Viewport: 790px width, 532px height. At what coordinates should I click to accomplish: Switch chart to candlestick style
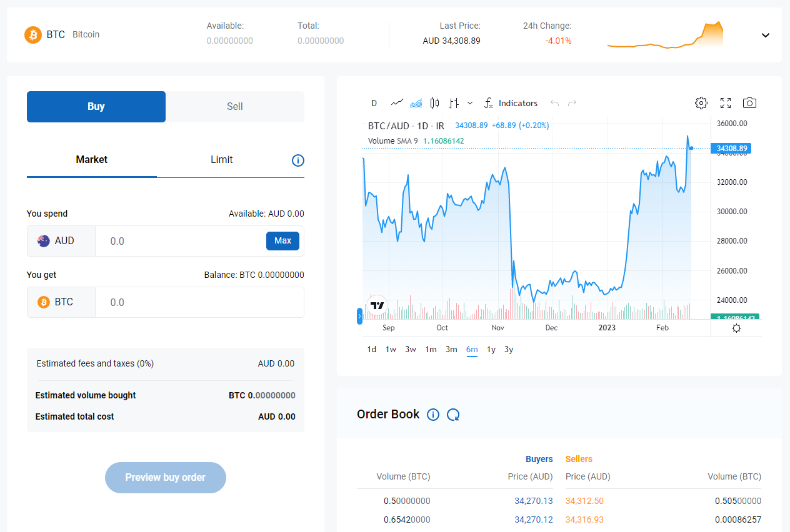click(434, 103)
